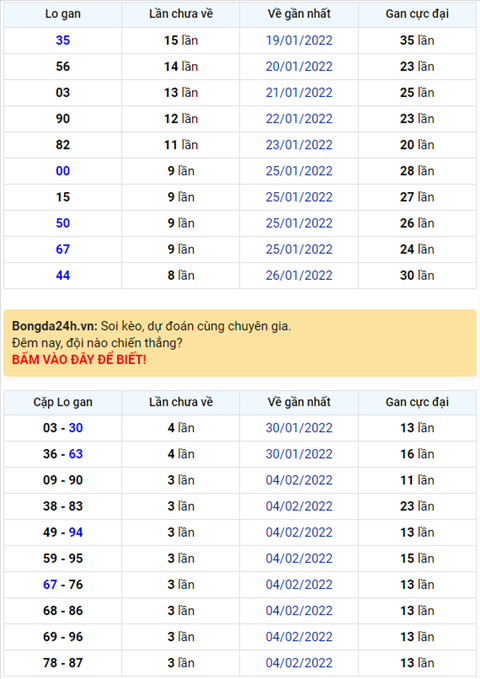Screen dimensions: 480x679
Task: Select number 82 in Lo gan column
Action: (x=63, y=145)
